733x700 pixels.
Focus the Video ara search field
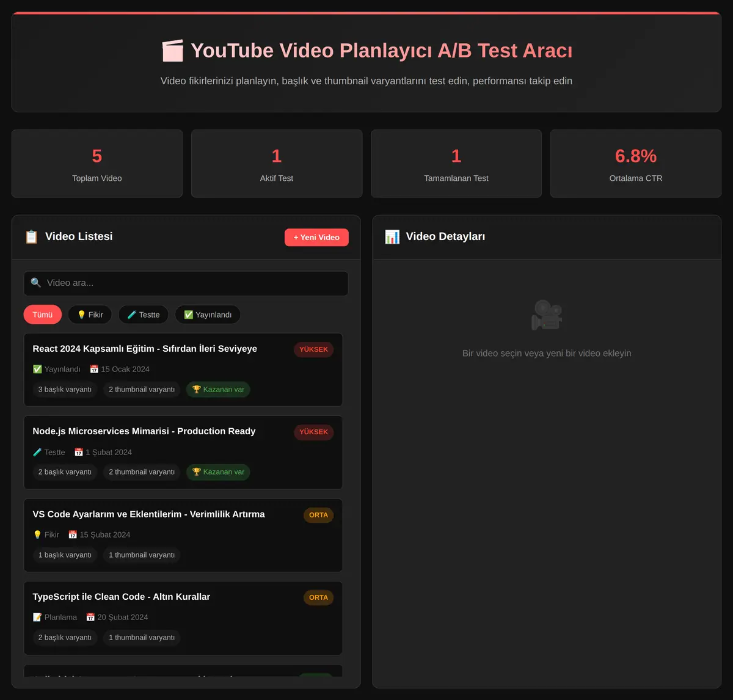click(x=186, y=283)
